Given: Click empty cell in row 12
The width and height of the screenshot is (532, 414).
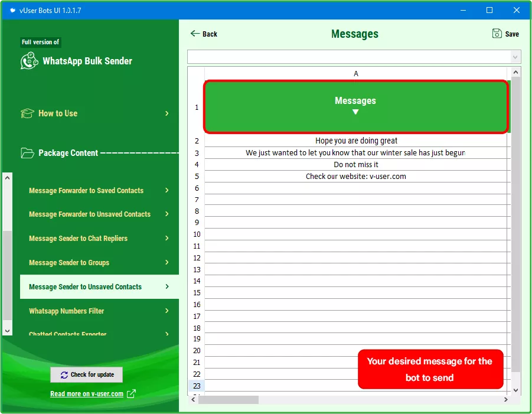Looking at the screenshot, I should click(x=356, y=258).
